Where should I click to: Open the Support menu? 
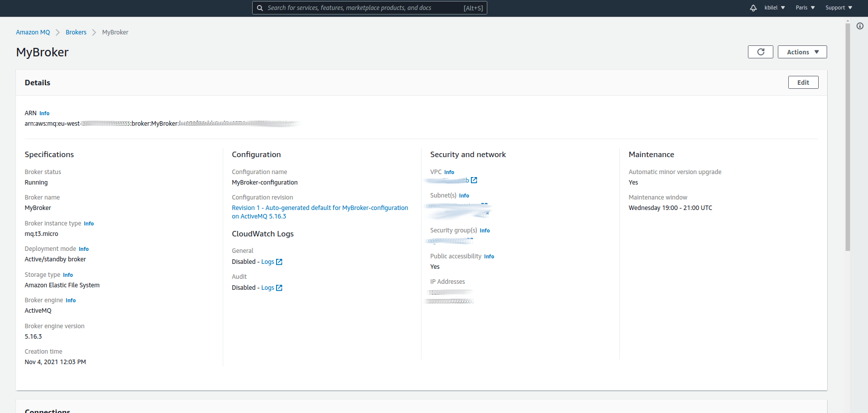click(x=839, y=8)
